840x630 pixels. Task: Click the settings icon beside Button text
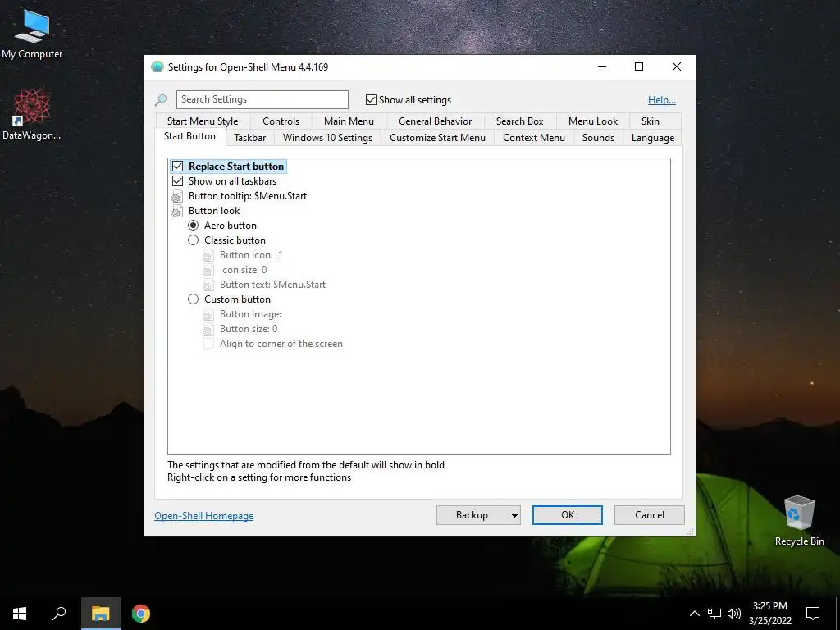tap(208, 285)
